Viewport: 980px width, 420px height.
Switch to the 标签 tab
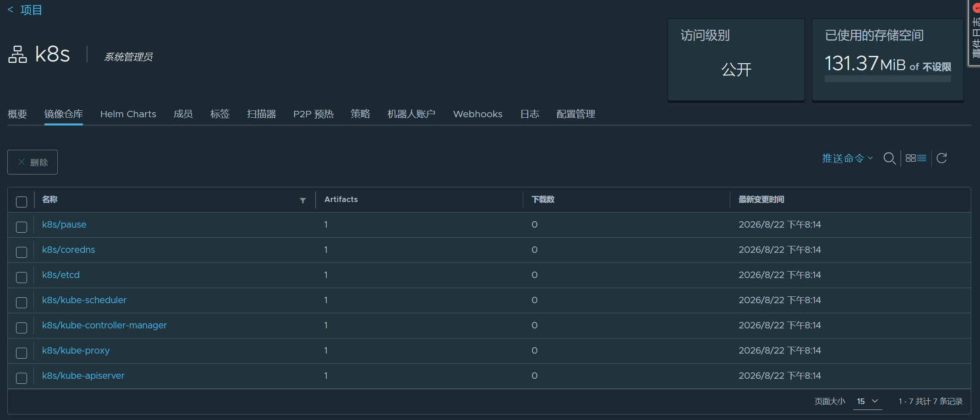(220, 114)
